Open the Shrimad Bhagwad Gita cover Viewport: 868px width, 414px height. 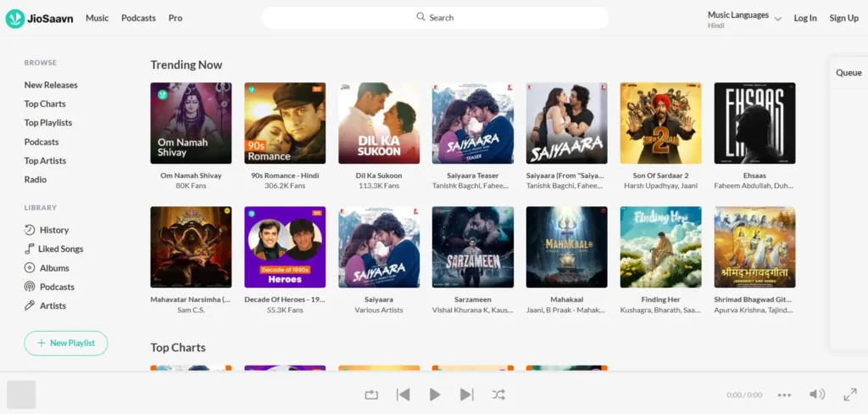tap(755, 247)
